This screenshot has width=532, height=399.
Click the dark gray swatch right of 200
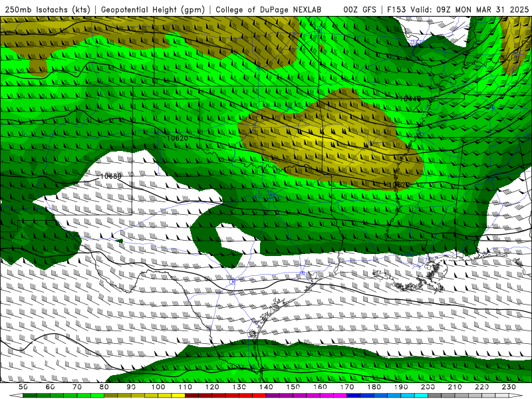435,396
